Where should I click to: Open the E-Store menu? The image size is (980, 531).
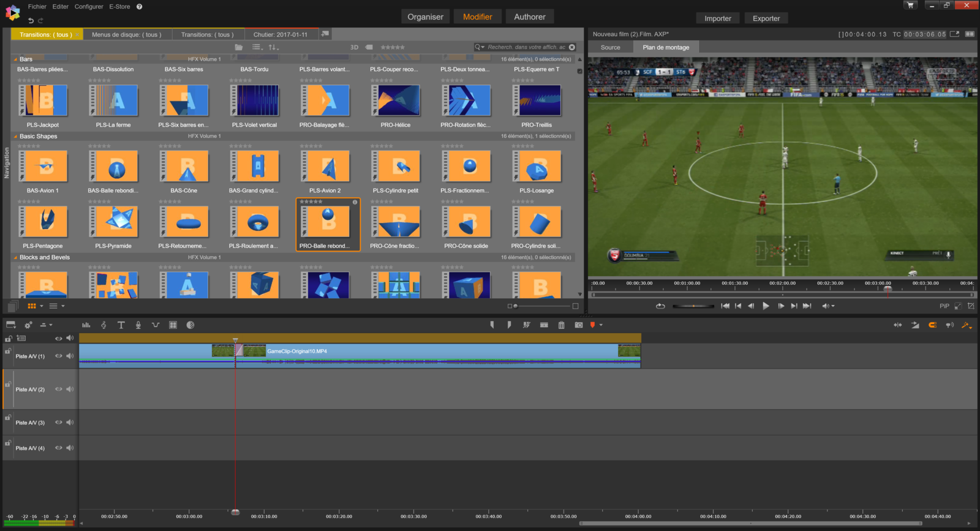(x=119, y=7)
